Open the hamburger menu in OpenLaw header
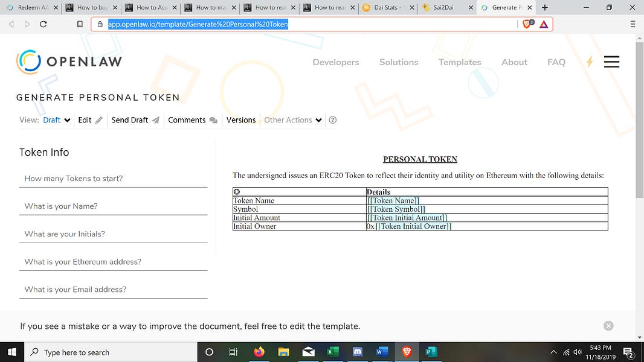The width and height of the screenshot is (644, 362). pos(611,62)
